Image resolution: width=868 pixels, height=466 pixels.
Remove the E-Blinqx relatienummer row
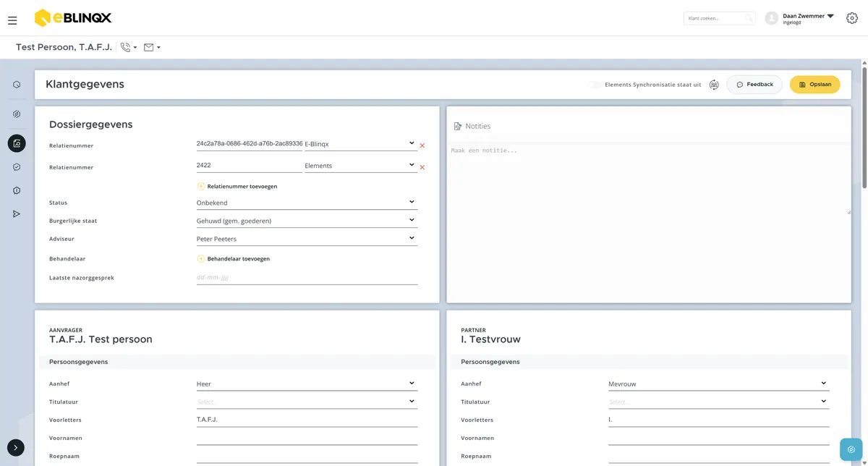tap(422, 145)
